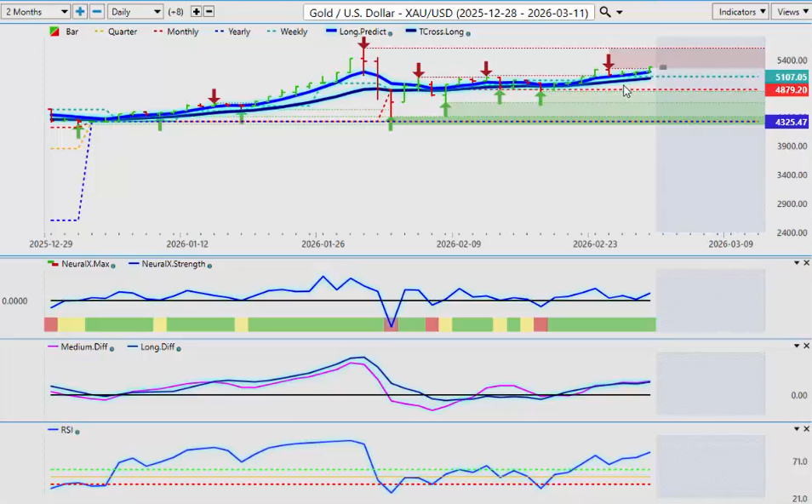Click the small black plus forecast button
The image size is (812, 504).
coord(197,12)
